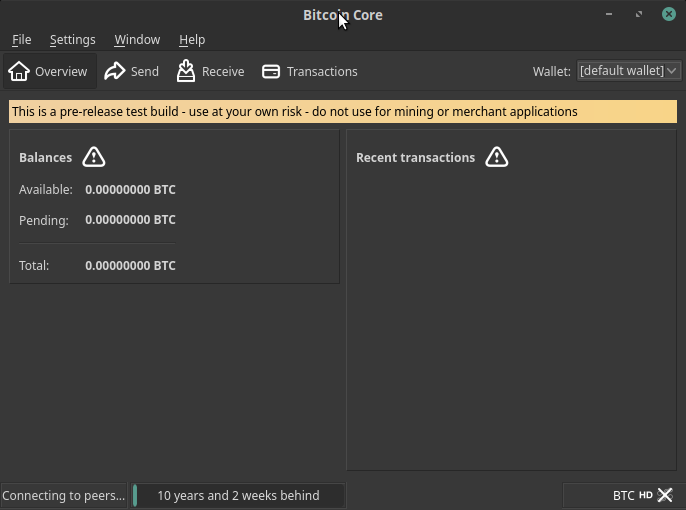Expand the Wallet selector dropdown
The height and width of the screenshot is (510, 686).
[629, 71]
